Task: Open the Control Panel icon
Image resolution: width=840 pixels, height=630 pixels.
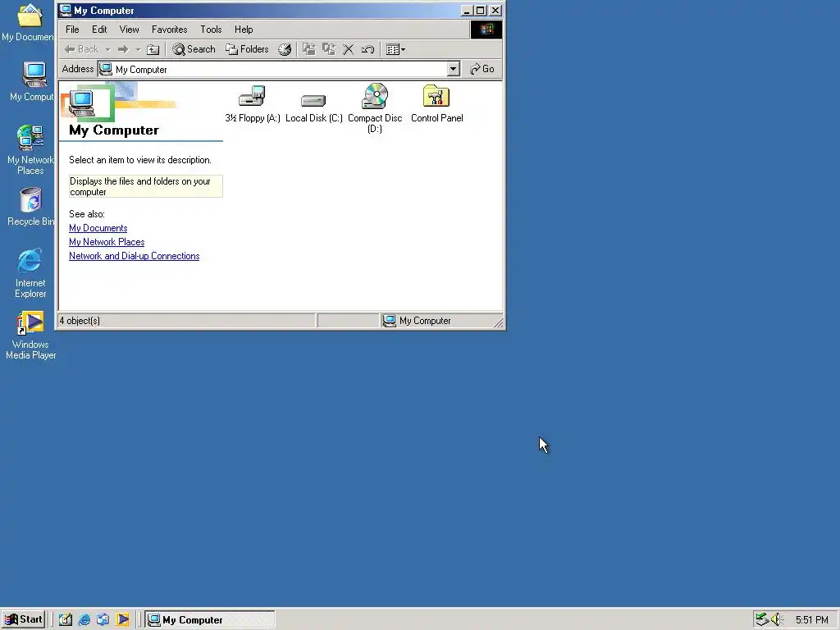Action: [436, 104]
